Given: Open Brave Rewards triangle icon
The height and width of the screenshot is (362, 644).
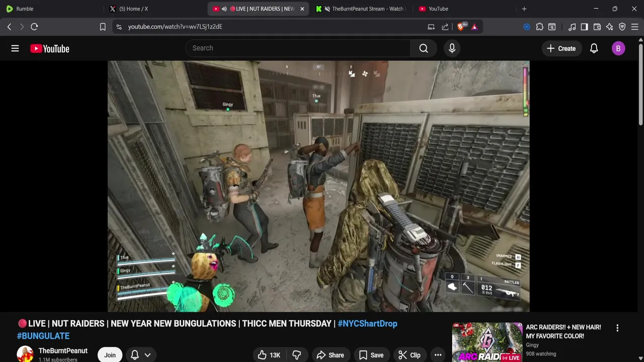Looking at the screenshot, I should pos(474,27).
